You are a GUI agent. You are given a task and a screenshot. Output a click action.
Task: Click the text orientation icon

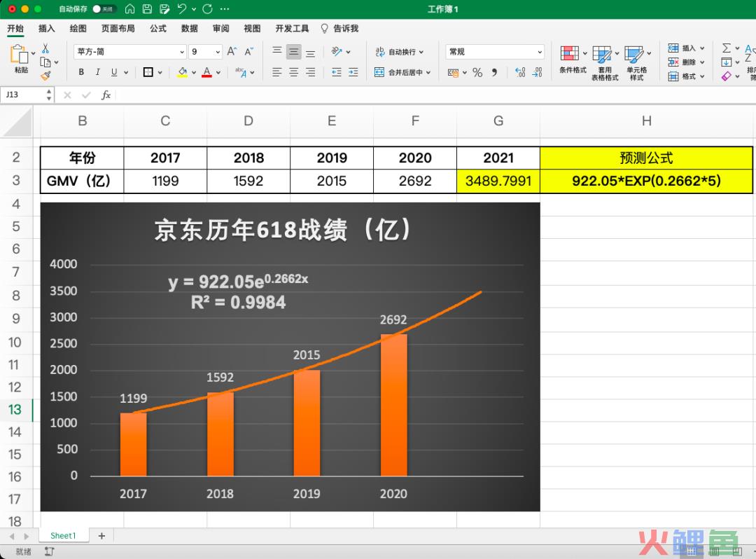point(337,51)
